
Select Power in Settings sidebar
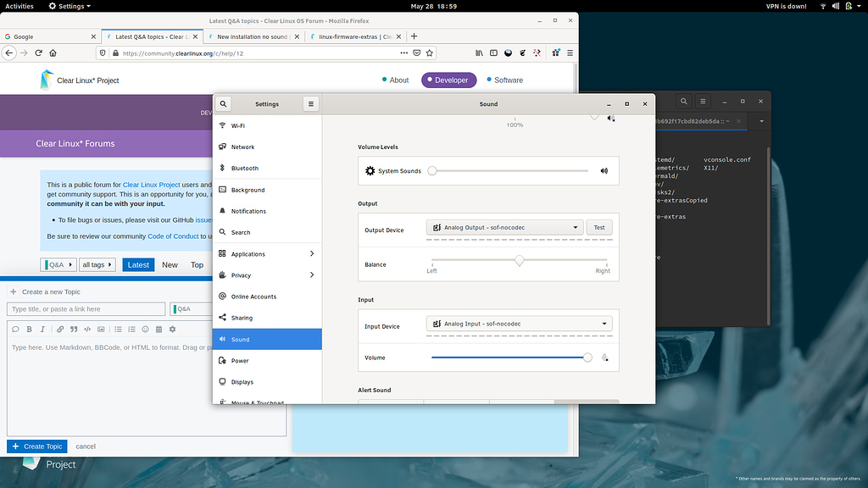coord(267,361)
